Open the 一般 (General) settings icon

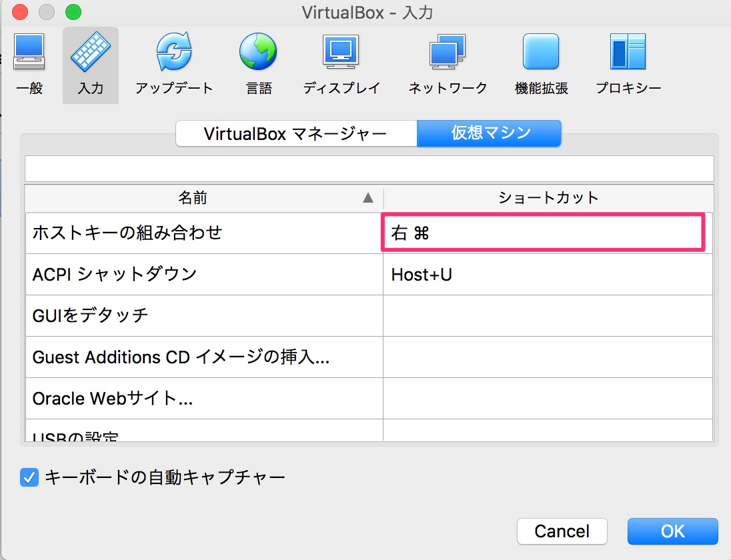click(x=29, y=63)
